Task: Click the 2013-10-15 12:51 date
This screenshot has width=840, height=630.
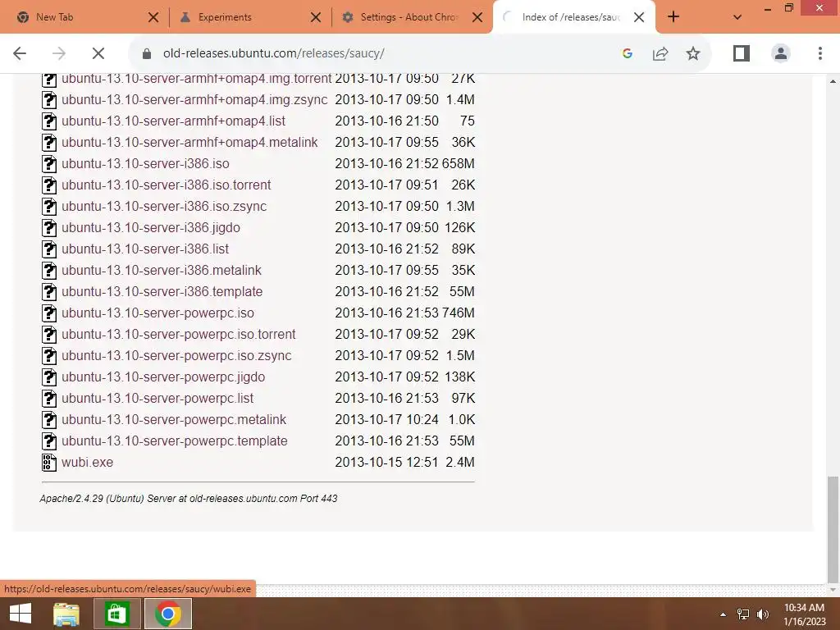Action: coord(386,463)
